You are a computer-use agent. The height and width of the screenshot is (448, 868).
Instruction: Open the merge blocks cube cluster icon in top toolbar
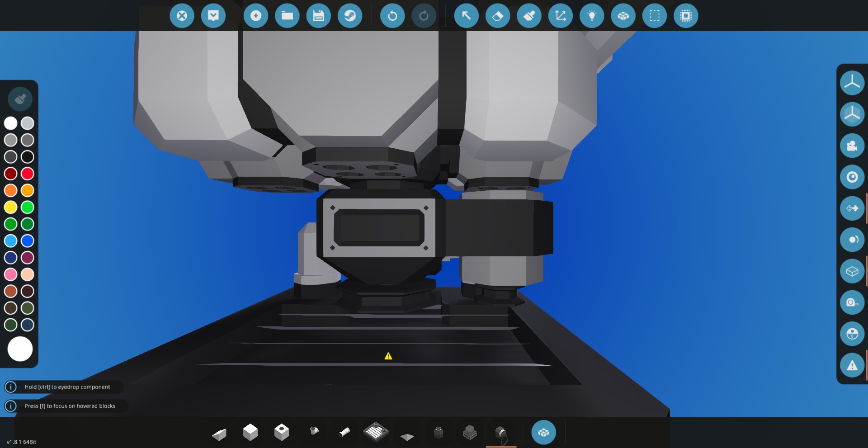(x=623, y=16)
